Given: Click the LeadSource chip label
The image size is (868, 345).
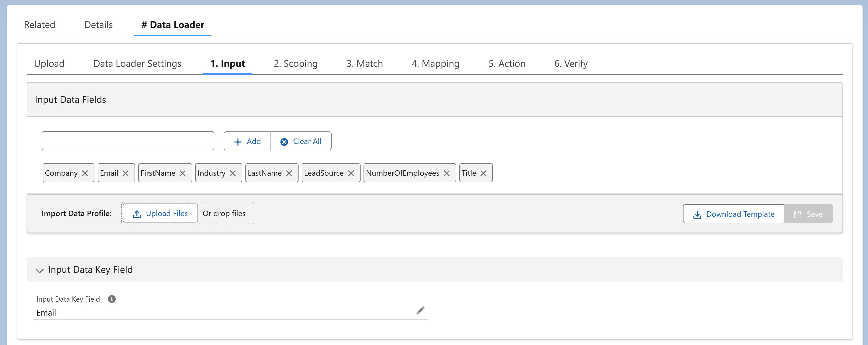Looking at the screenshot, I should (324, 173).
